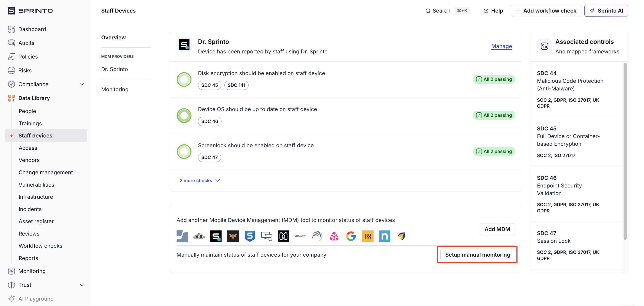The height and width of the screenshot is (306, 644).
Task: Click the bee-logo MDM provider icon
Action: (x=233, y=236)
